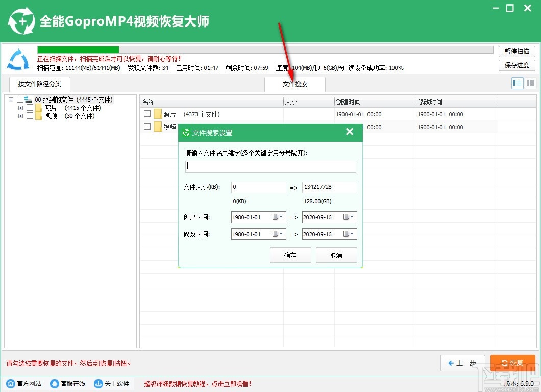Screen dimensions: 541x392
Task: Open 客服在线 support icon
Action: pyautogui.click(x=55, y=383)
